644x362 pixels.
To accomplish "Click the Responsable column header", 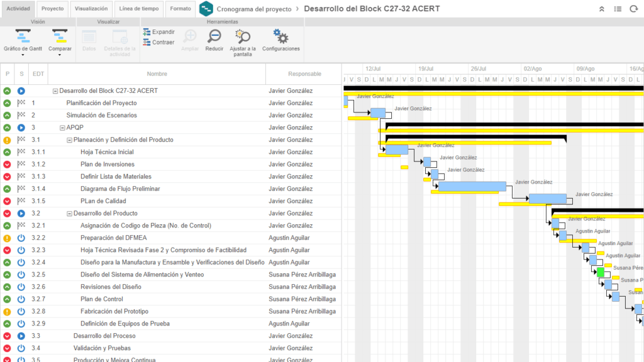I will pyautogui.click(x=304, y=74).
